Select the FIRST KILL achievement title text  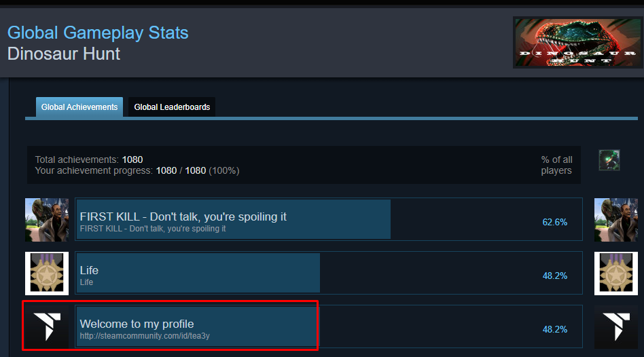pyautogui.click(x=183, y=217)
